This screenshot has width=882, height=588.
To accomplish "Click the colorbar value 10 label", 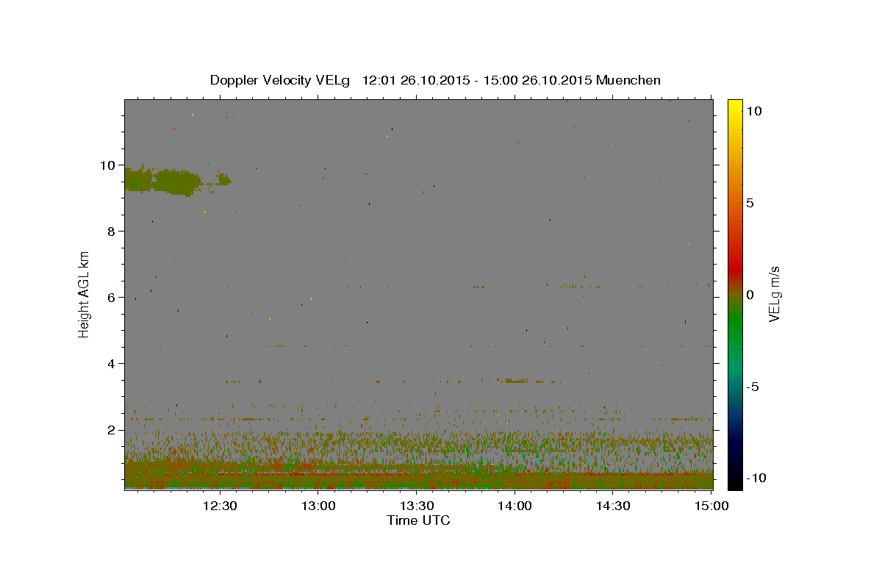I will pos(753,111).
